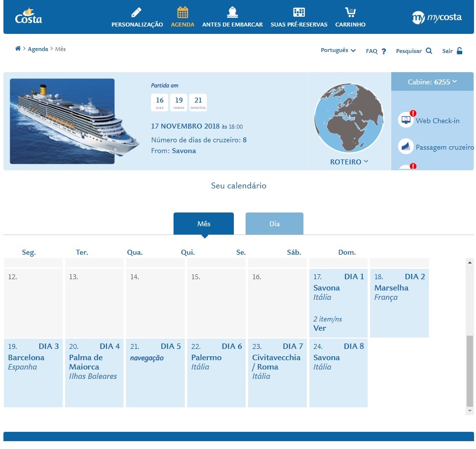This screenshot has height=449, width=476.
Task: Expand the Cabine 6255 selector
Action: (x=432, y=82)
